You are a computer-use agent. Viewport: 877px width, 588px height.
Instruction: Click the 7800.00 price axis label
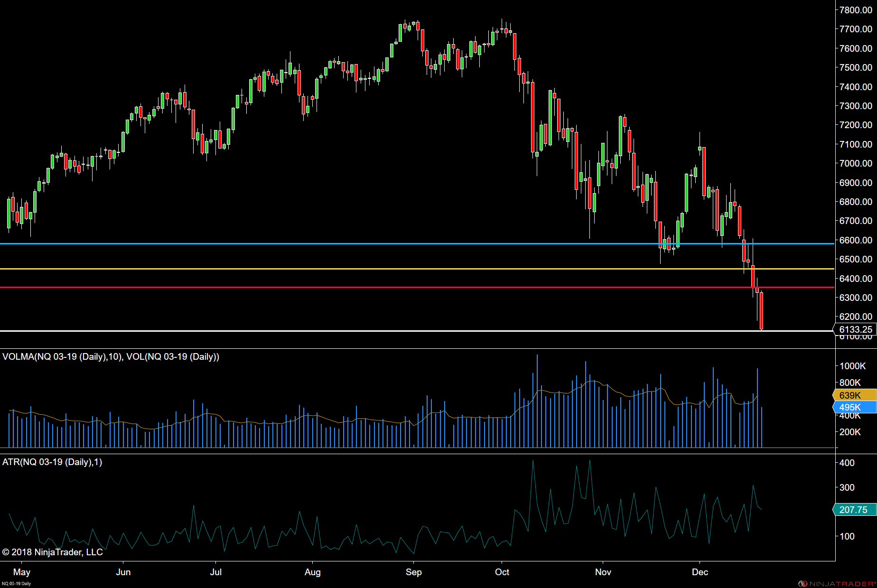(856, 10)
